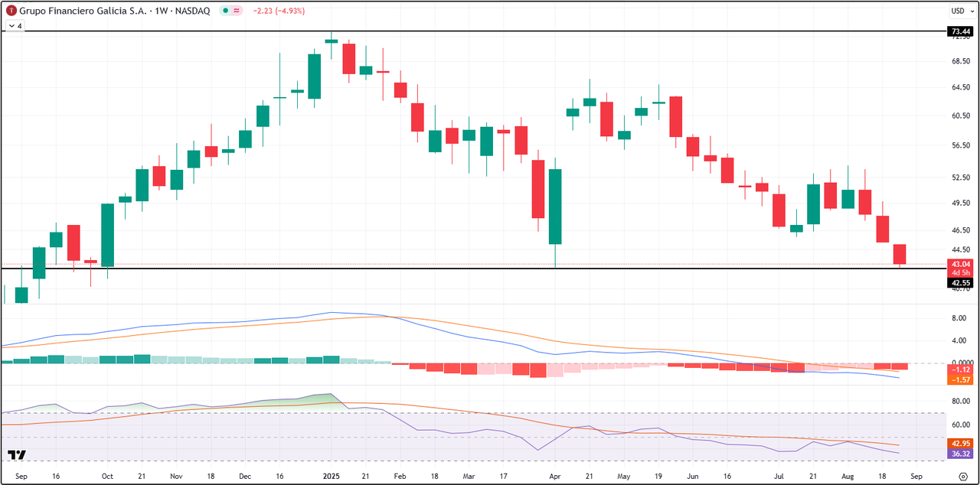Click the May label on the time axis

(624, 476)
